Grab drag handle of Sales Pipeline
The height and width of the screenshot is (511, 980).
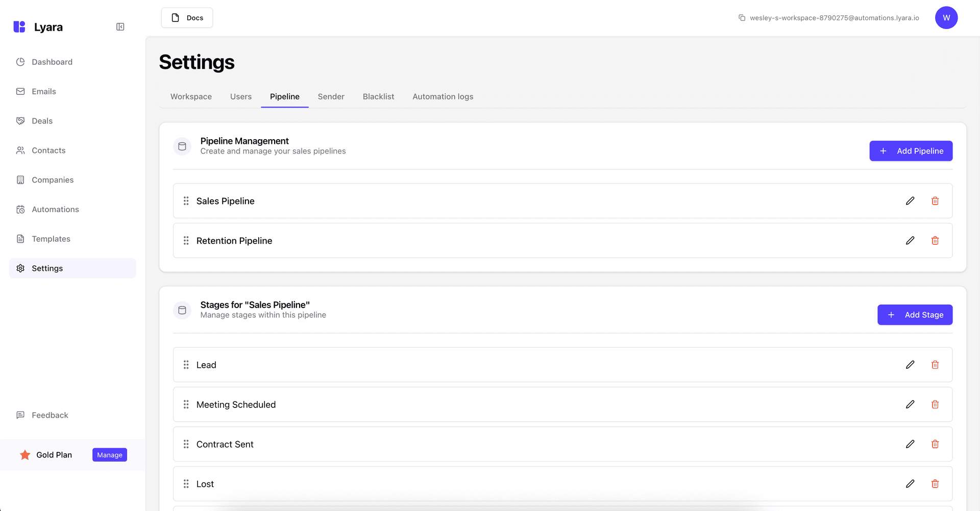click(186, 201)
